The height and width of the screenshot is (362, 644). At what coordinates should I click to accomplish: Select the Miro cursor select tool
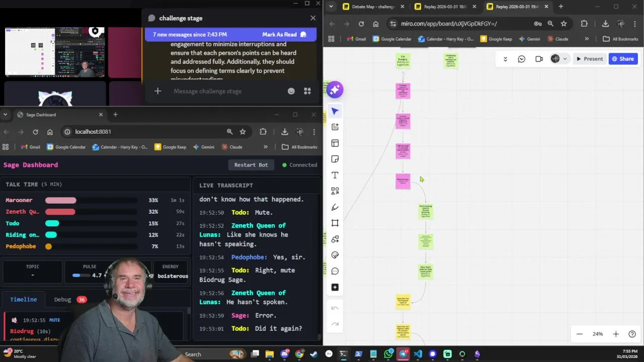point(335,111)
